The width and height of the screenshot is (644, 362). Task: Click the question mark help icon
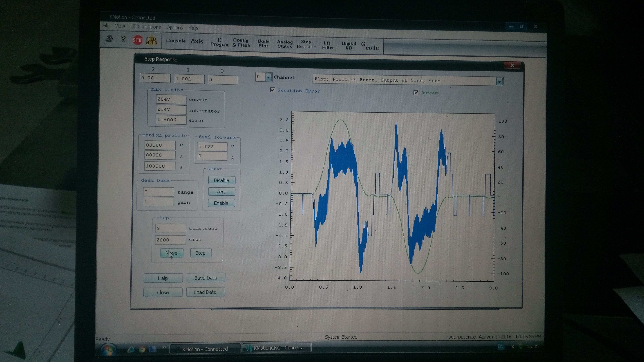tap(123, 39)
